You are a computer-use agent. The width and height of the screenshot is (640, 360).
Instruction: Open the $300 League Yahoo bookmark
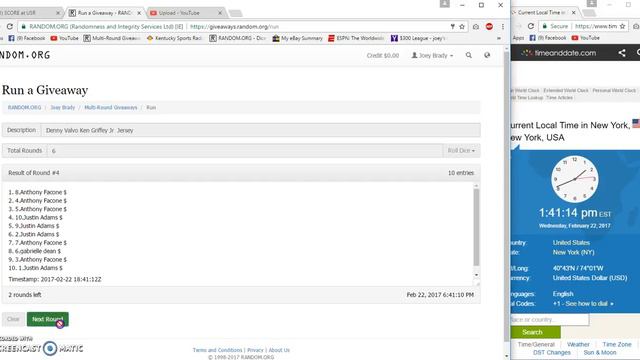pos(418,38)
